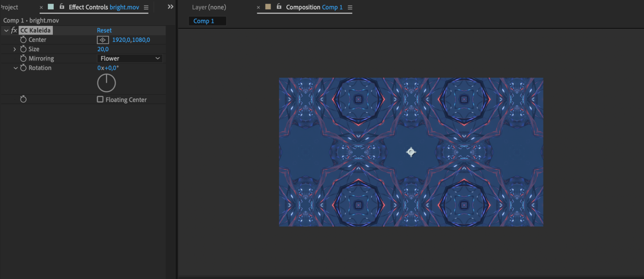Toggle the fx switch for CC Kaleida

(14, 30)
